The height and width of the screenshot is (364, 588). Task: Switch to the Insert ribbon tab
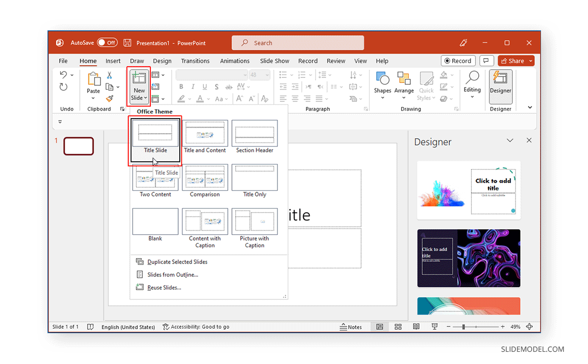pyautogui.click(x=113, y=61)
